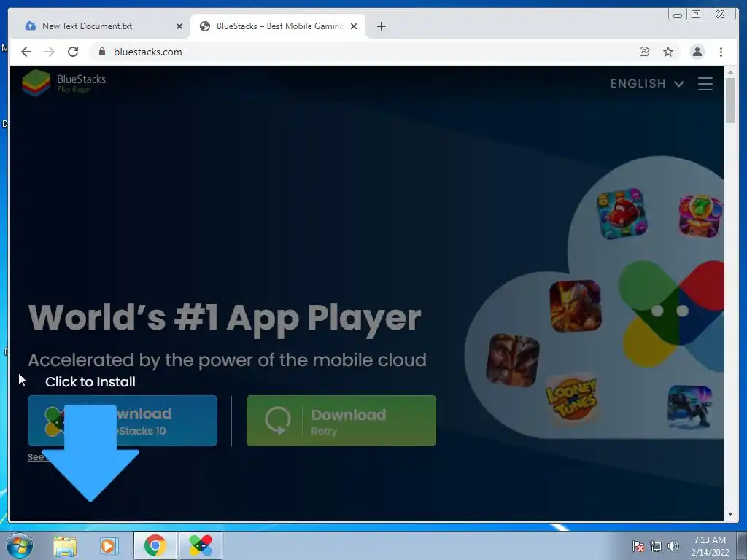Viewport: 747px width, 560px height.
Task: Close the BlueStacks tab
Action: pyautogui.click(x=354, y=26)
